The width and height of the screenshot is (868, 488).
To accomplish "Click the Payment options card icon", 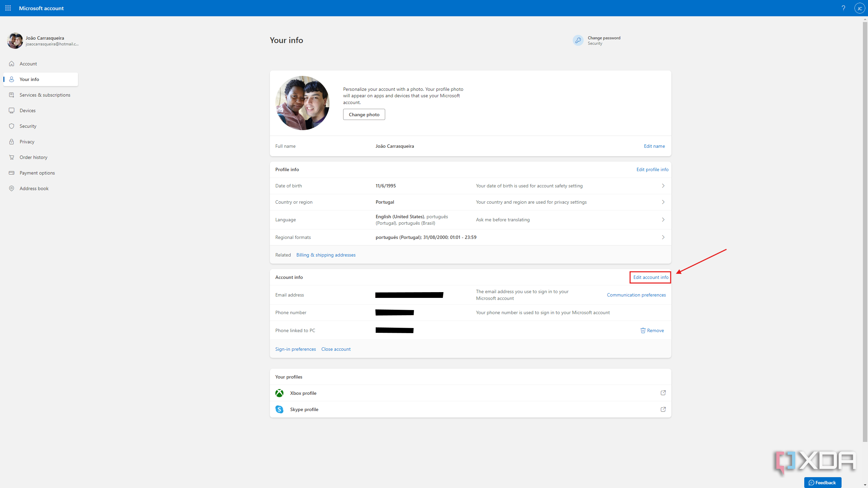I will click(x=12, y=172).
